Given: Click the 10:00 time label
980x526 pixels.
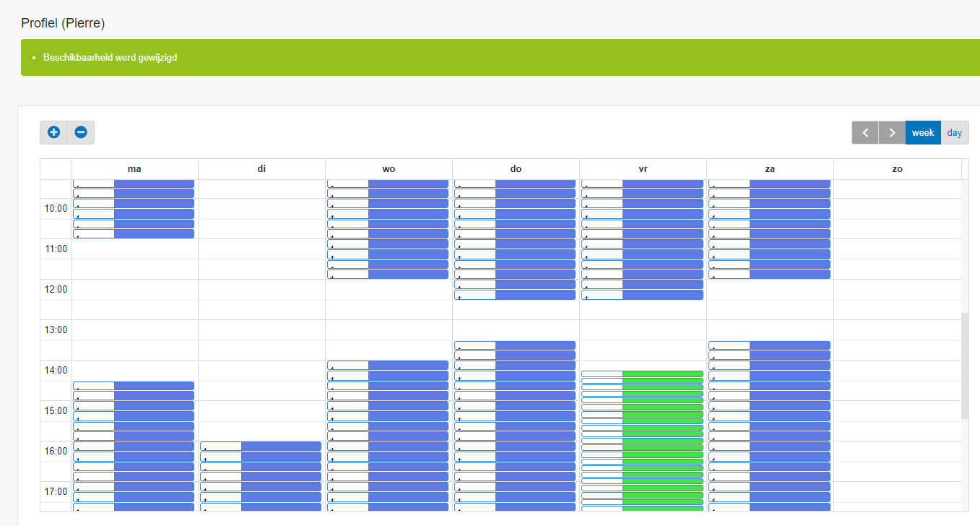Looking at the screenshot, I should [56, 209].
